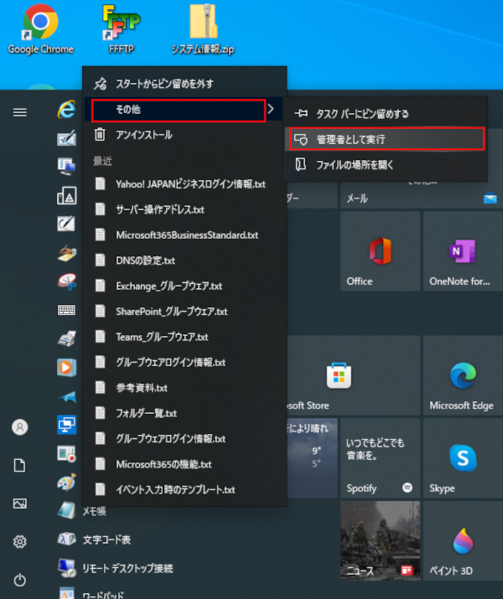
Task: Open the FFFTP desktop shortcut
Action: [121, 29]
